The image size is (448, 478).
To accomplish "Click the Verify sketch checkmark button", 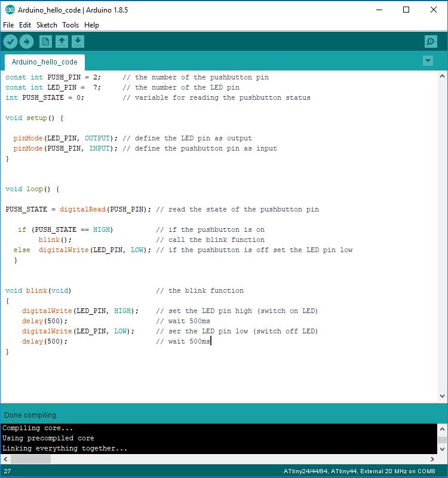I will 10,41.
